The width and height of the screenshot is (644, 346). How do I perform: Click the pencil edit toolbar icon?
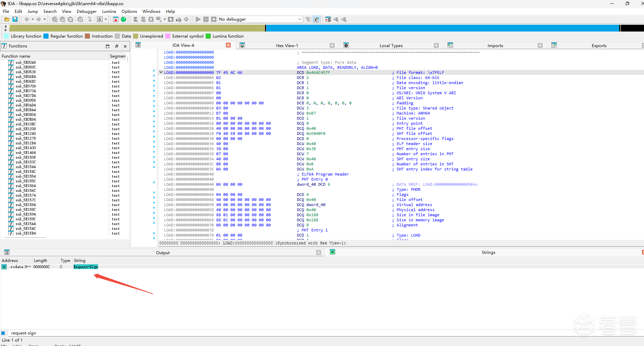click(178, 19)
